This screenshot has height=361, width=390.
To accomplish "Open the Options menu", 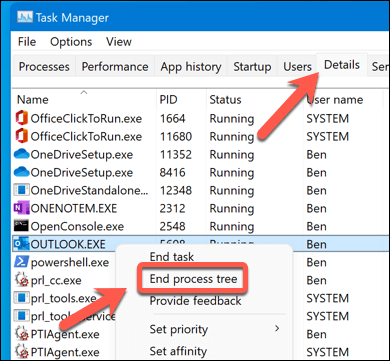I will click(71, 42).
